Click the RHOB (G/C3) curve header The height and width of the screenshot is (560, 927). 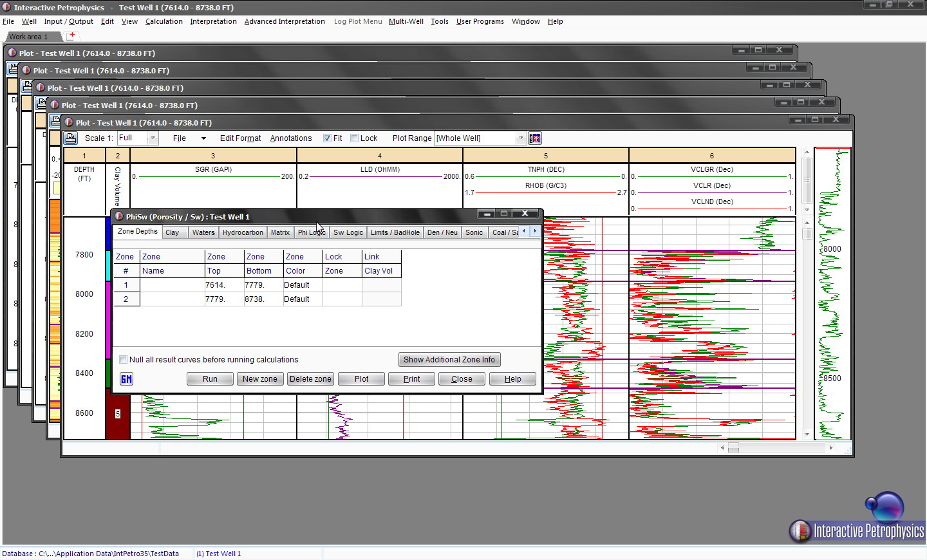546,186
